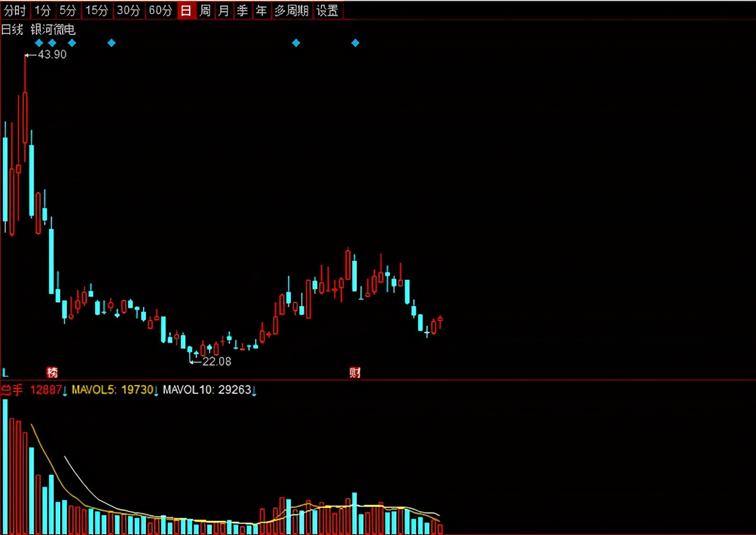The width and height of the screenshot is (756, 535).
Task: Open the 60分 timeframe tab
Action: (x=161, y=10)
